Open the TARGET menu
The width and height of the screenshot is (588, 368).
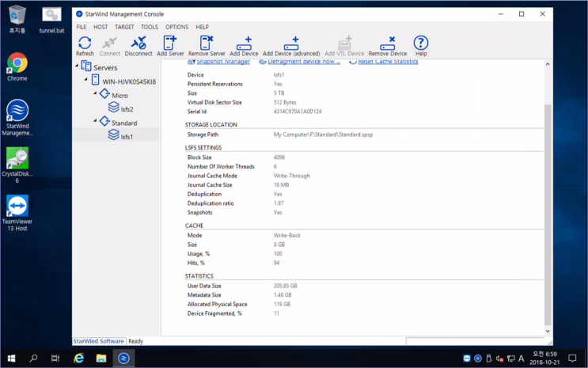point(124,27)
